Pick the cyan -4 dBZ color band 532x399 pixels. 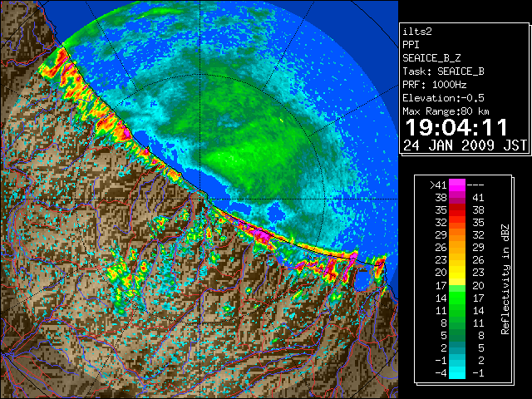click(457, 373)
